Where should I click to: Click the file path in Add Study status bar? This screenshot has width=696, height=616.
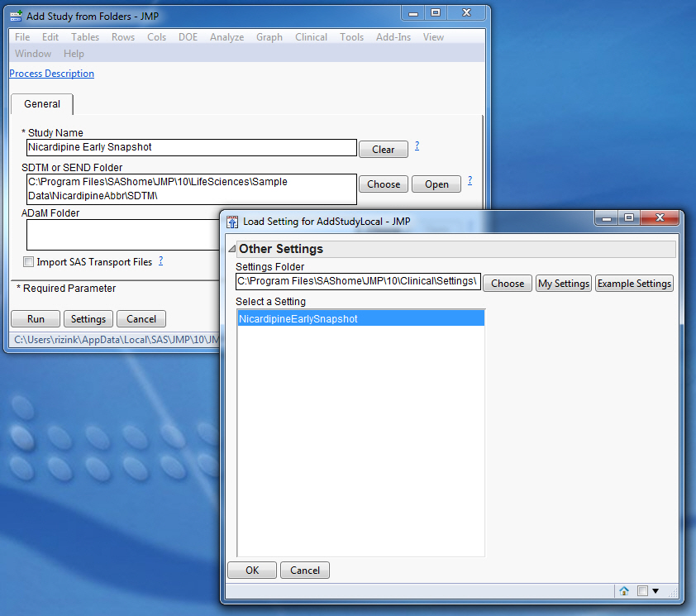117,340
